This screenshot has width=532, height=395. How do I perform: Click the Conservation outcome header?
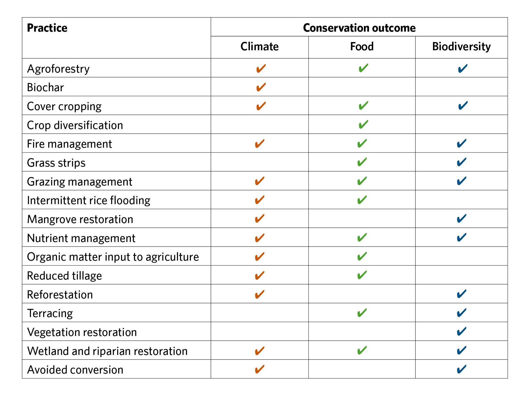[x=359, y=28]
